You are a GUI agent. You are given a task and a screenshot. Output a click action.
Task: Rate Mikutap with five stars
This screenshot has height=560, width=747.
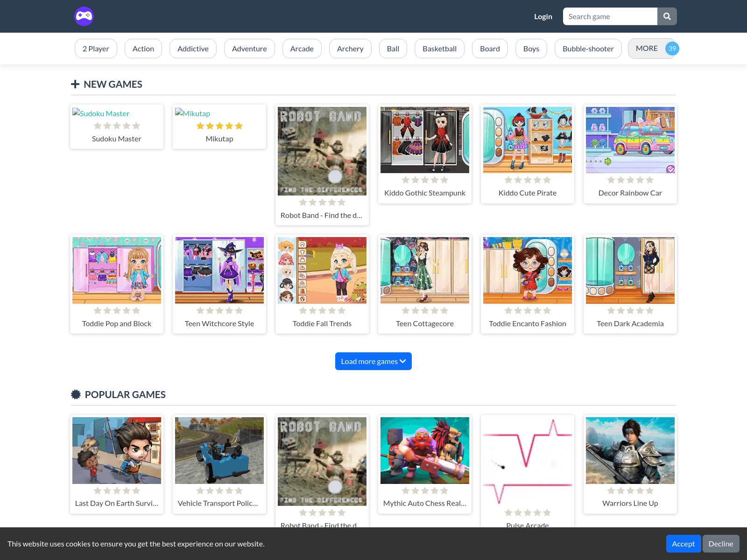[x=239, y=126]
